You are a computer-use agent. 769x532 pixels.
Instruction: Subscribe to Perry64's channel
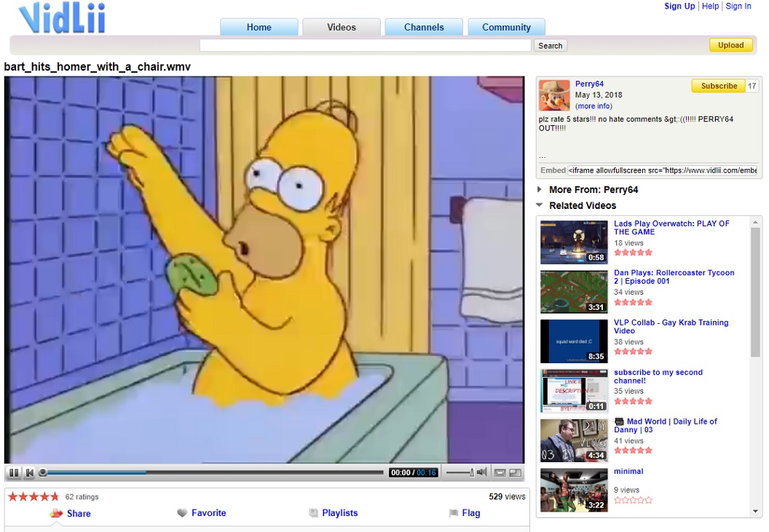tap(719, 86)
